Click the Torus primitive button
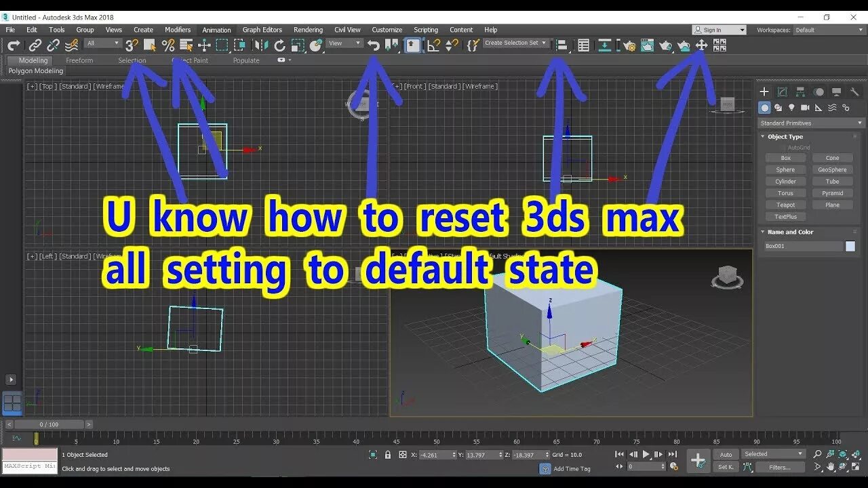Viewport: 868px width, 488px height. [785, 193]
